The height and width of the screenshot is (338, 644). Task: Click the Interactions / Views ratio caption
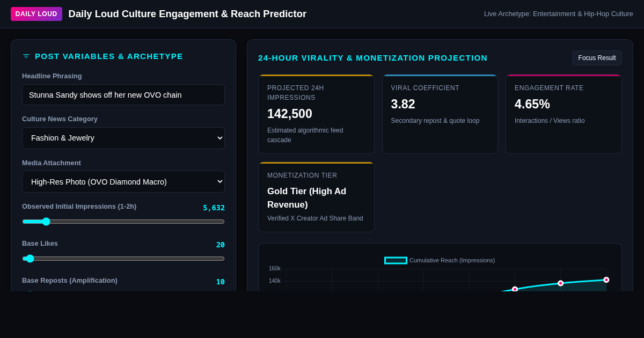click(x=550, y=121)
